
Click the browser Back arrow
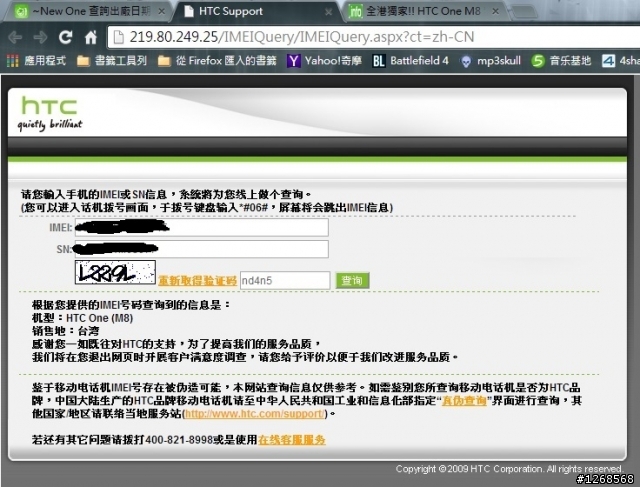(x=16, y=38)
